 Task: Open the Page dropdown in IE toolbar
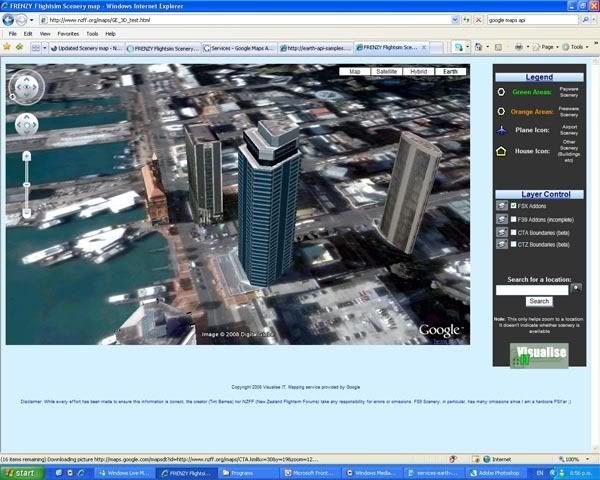(549, 47)
